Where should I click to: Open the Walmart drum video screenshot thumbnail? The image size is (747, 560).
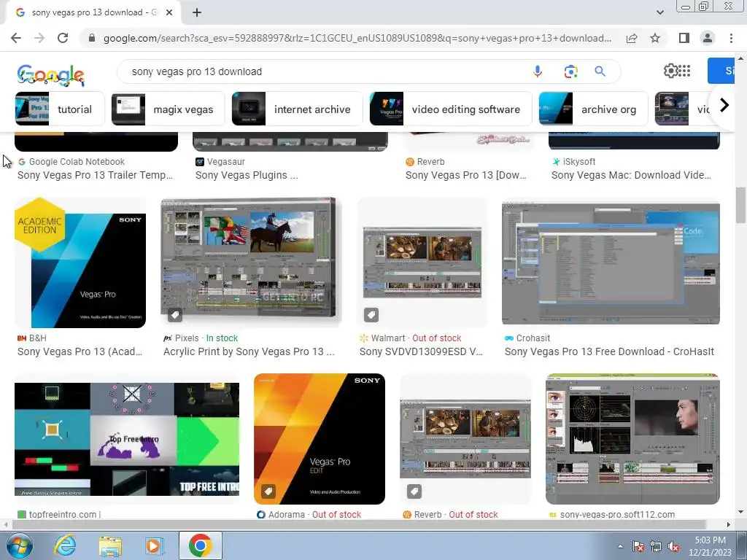point(422,262)
